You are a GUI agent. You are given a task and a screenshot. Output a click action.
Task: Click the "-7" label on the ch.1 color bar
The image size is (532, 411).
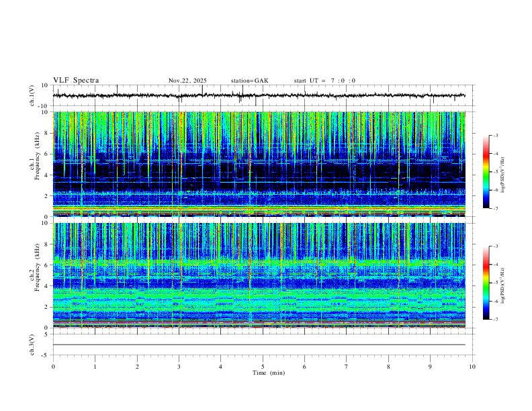(x=495, y=208)
